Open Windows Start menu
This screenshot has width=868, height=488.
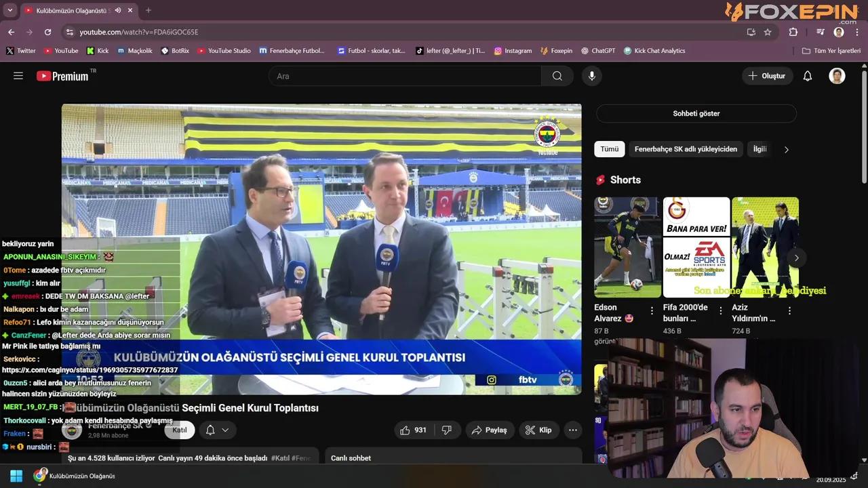click(x=16, y=476)
